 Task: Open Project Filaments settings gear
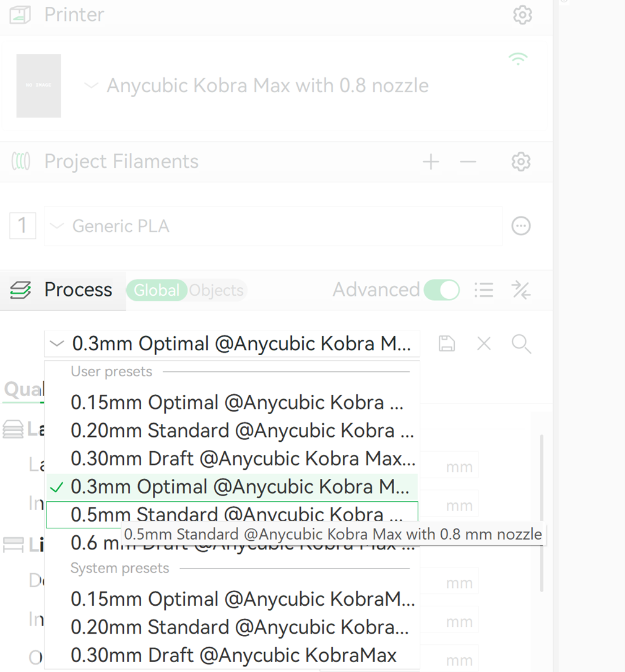pos(521,162)
